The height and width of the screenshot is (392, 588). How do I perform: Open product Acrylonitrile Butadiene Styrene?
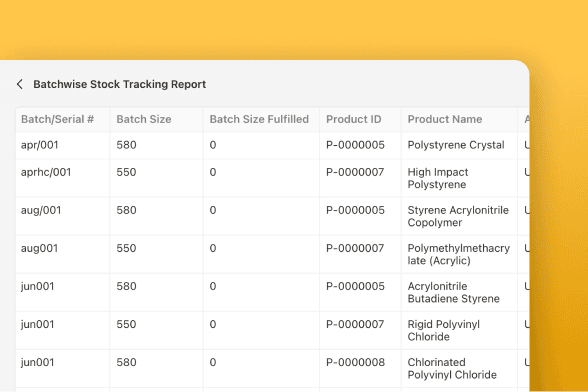pyautogui.click(x=454, y=293)
